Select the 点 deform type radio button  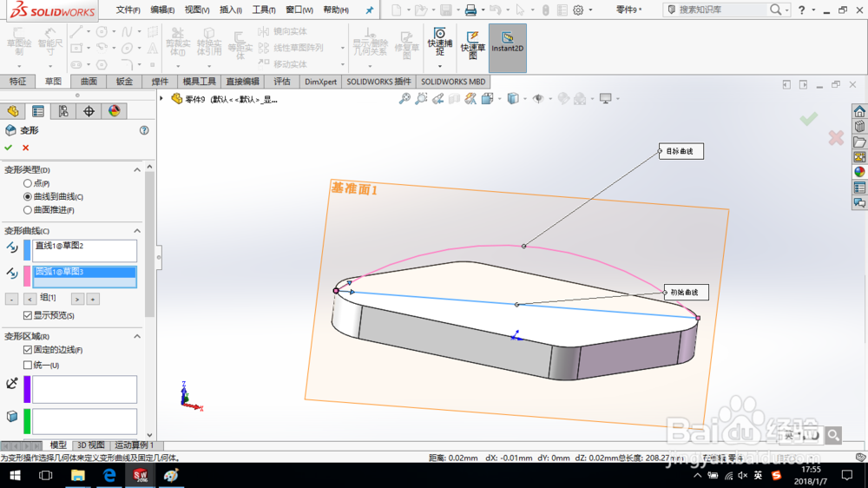click(27, 183)
